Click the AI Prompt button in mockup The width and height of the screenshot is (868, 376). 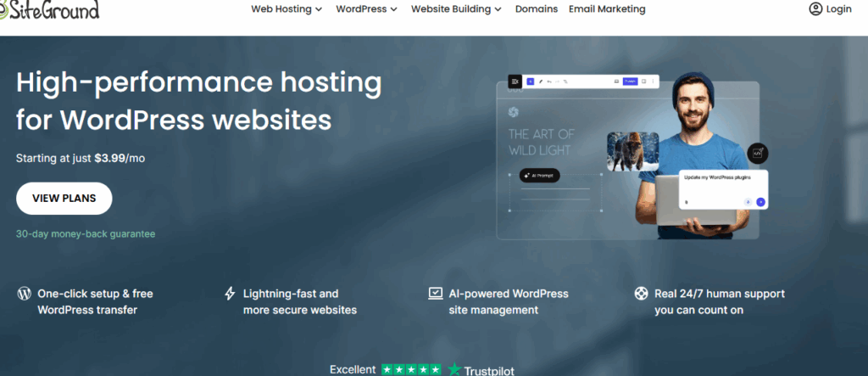[x=540, y=176]
